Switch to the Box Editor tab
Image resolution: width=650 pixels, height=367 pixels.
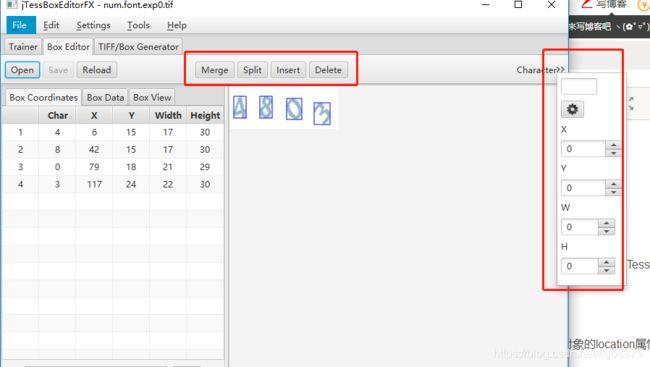pyautogui.click(x=68, y=47)
